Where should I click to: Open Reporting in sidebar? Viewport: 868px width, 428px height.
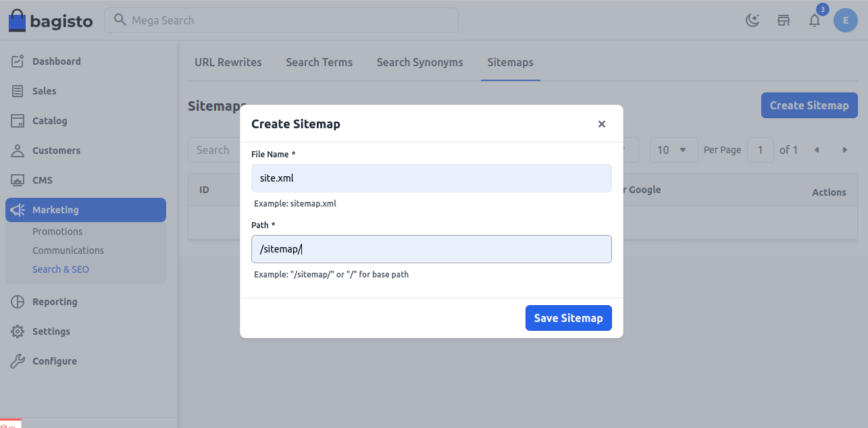tap(55, 302)
